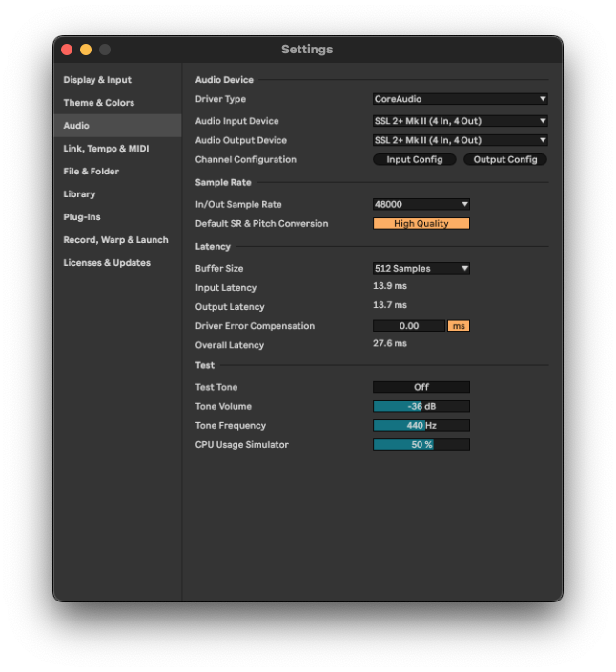The image size is (616, 672).
Task: Open the Driver Type dropdown showing CoreAudio
Action: coord(460,99)
